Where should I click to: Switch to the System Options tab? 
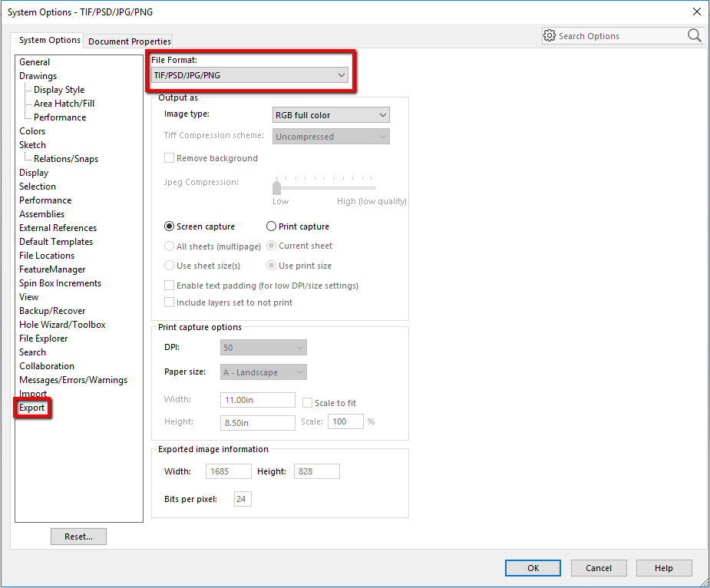tap(49, 40)
